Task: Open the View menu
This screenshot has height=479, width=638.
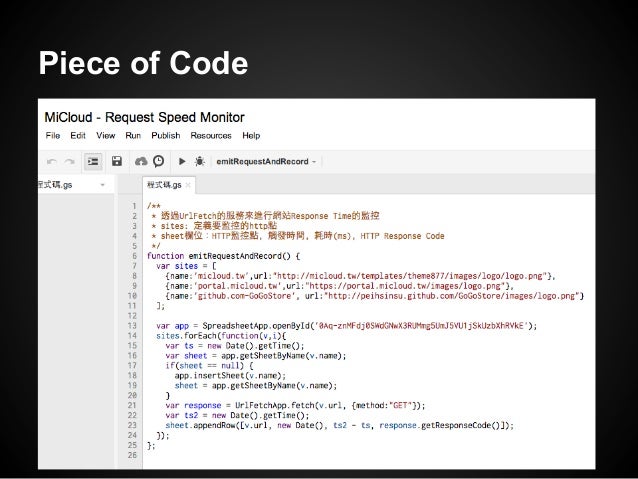Action: (x=106, y=136)
